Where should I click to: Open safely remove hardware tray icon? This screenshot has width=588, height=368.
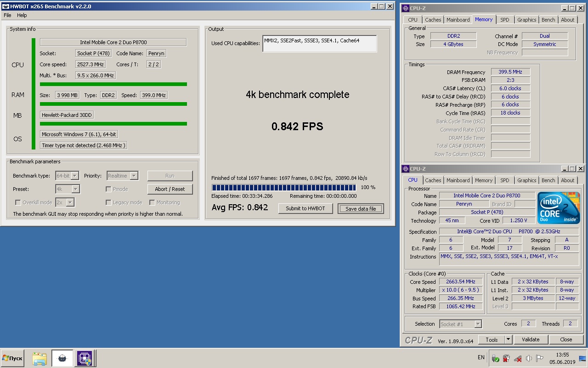(x=495, y=358)
